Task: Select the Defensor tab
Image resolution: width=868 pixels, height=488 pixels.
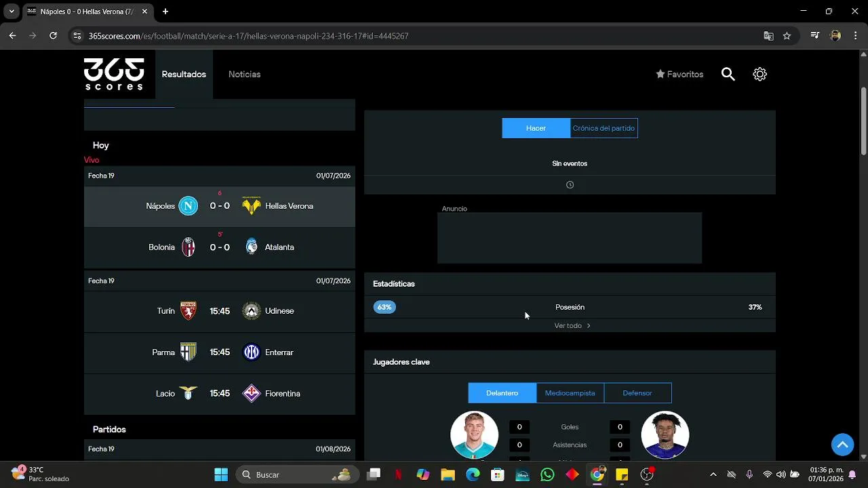Action: click(x=637, y=393)
